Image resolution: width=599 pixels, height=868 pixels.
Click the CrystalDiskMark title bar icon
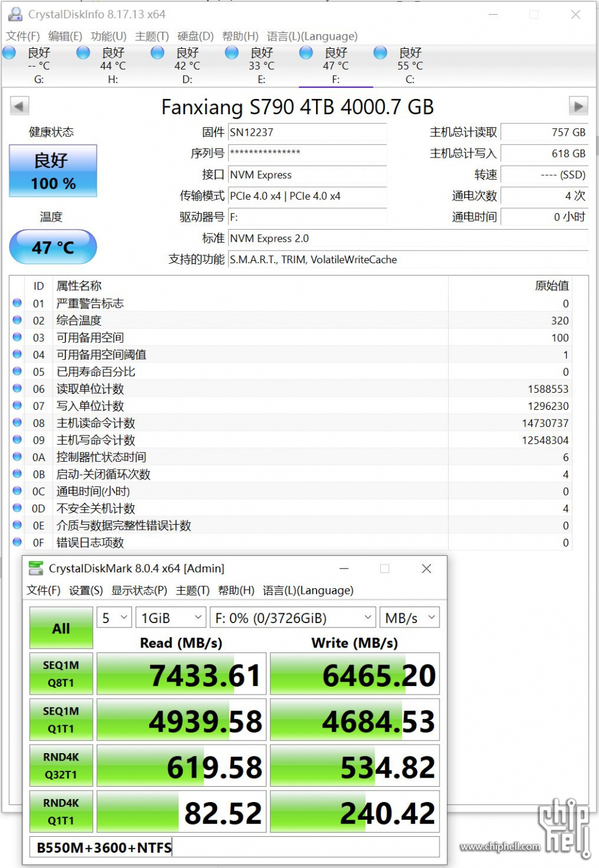click(36, 568)
